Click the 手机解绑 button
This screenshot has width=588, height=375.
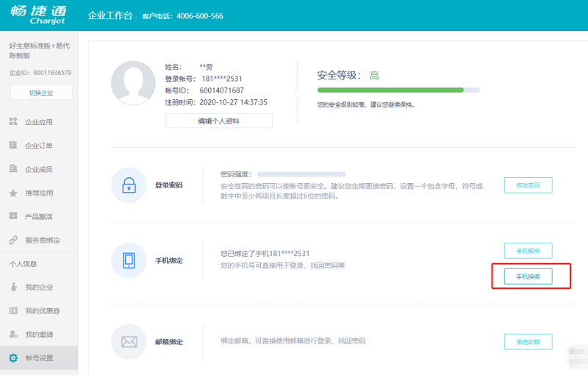click(x=528, y=251)
